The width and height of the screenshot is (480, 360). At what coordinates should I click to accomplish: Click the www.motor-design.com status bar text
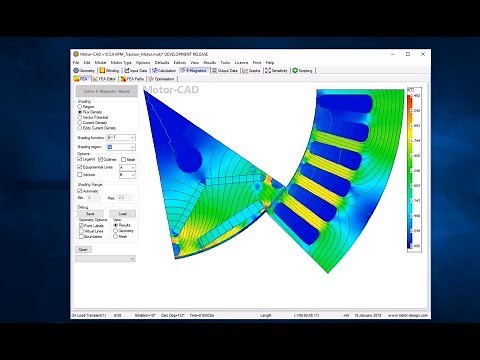[408, 315]
